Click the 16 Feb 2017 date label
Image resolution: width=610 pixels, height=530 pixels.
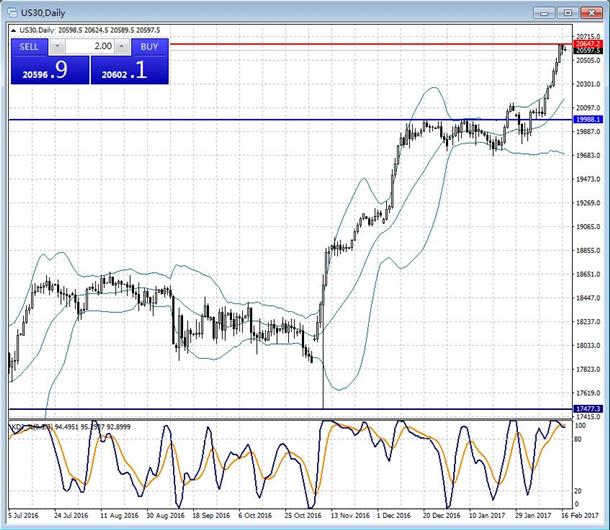click(580, 516)
